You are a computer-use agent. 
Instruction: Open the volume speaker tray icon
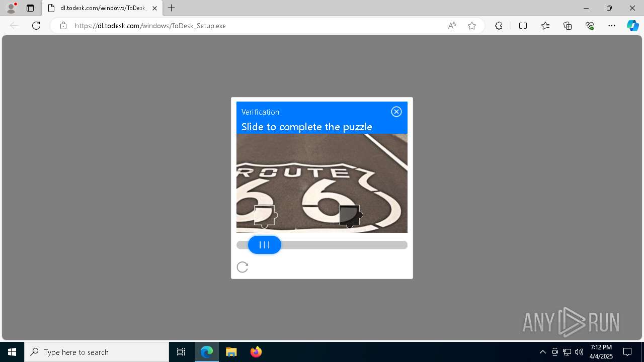[x=579, y=352]
